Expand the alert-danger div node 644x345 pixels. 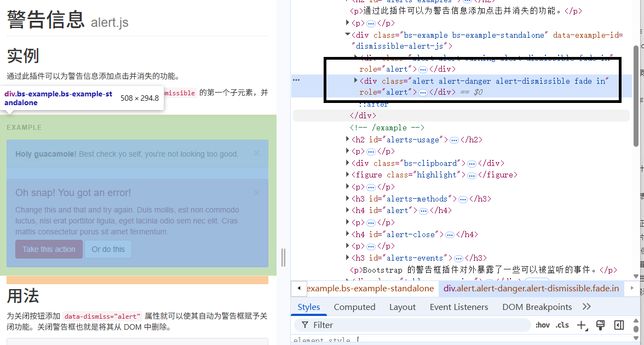[356, 81]
